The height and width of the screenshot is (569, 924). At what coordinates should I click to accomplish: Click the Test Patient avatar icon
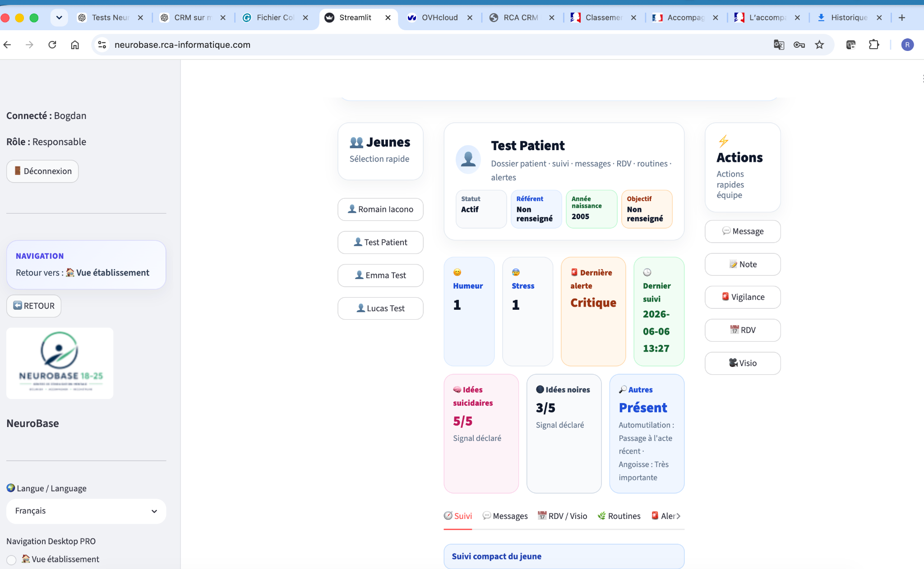click(468, 159)
